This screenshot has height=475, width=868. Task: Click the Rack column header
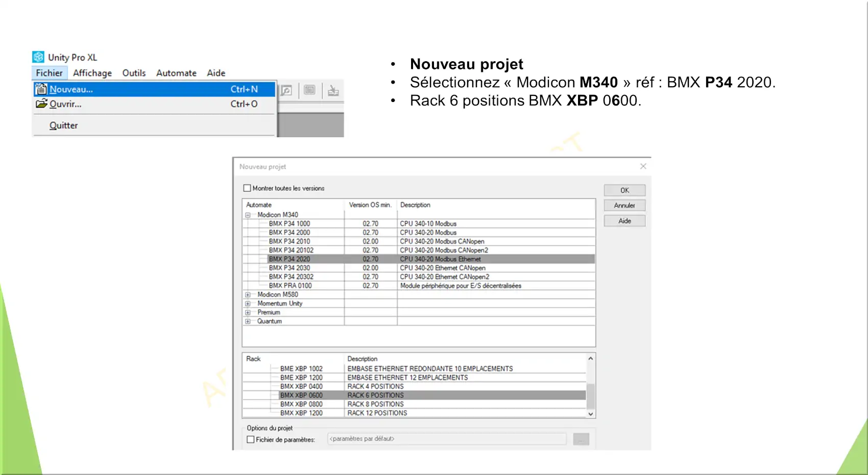coord(253,359)
